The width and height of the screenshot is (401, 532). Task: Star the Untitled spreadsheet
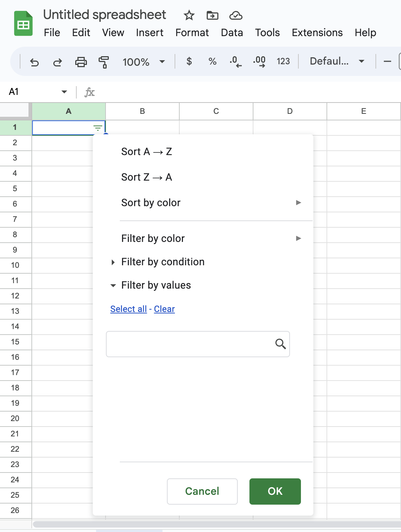(x=189, y=15)
